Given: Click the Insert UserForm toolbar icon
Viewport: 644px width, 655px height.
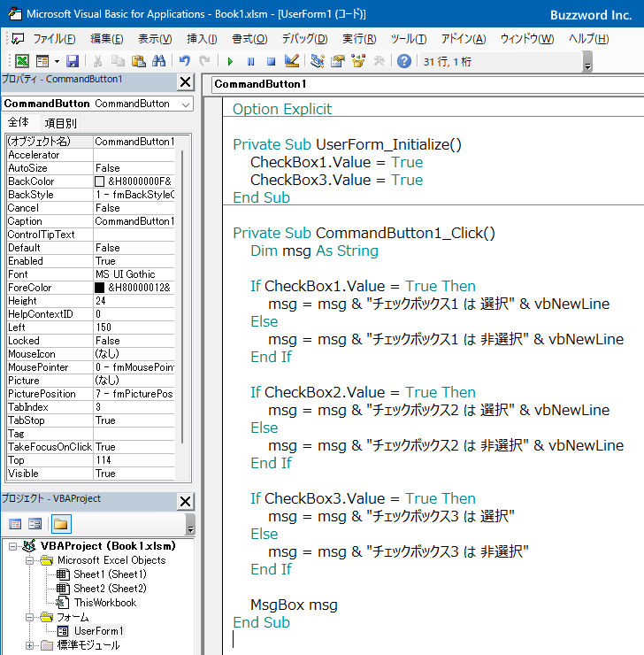Looking at the screenshot, I should 42,61.
